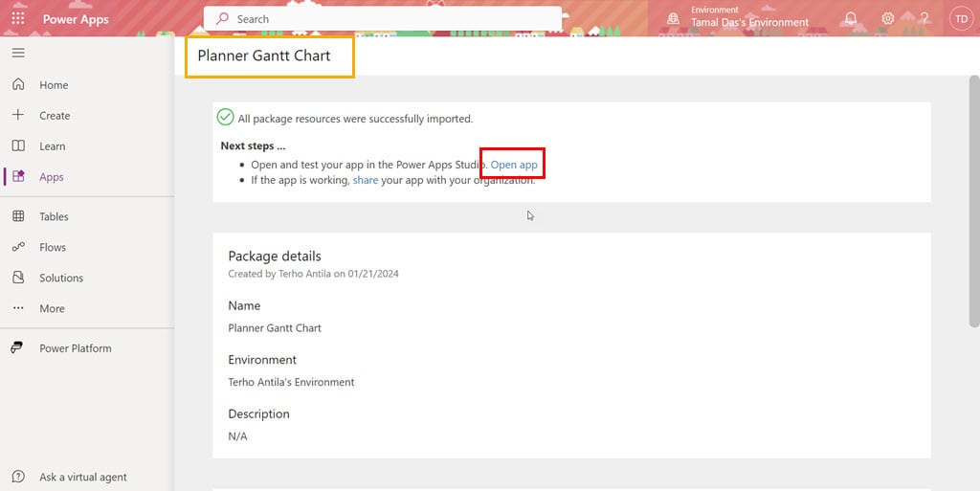The image size is (980, 491).
Task: Open Power Platform in navigation
Action: 76,348
